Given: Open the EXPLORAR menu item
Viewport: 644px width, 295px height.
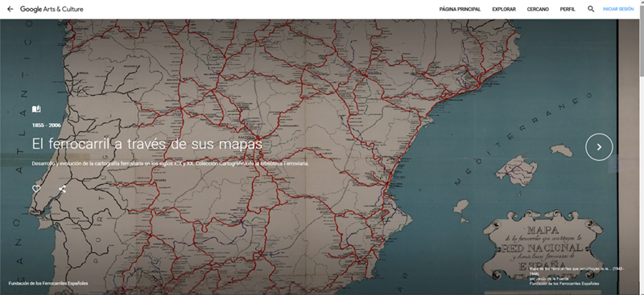Looking at the screenshot, I should (504, 10).
